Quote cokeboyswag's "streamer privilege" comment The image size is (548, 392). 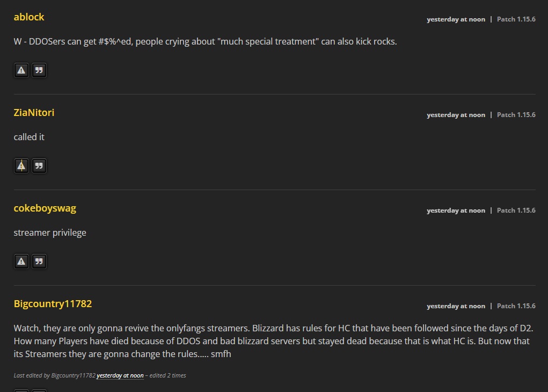39,262
